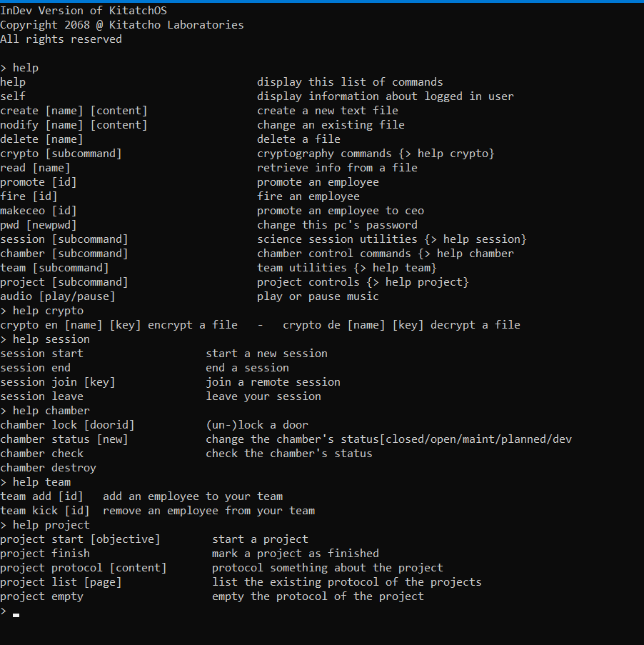Click the "session leave" command
Screen dimensions: 644x645
coord(42,396)
